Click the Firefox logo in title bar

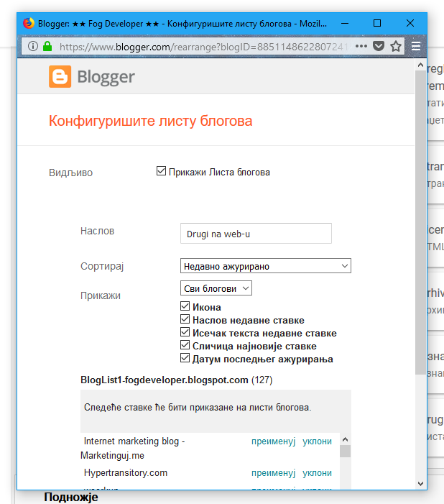pyautogui.click(x=29, y=23)
